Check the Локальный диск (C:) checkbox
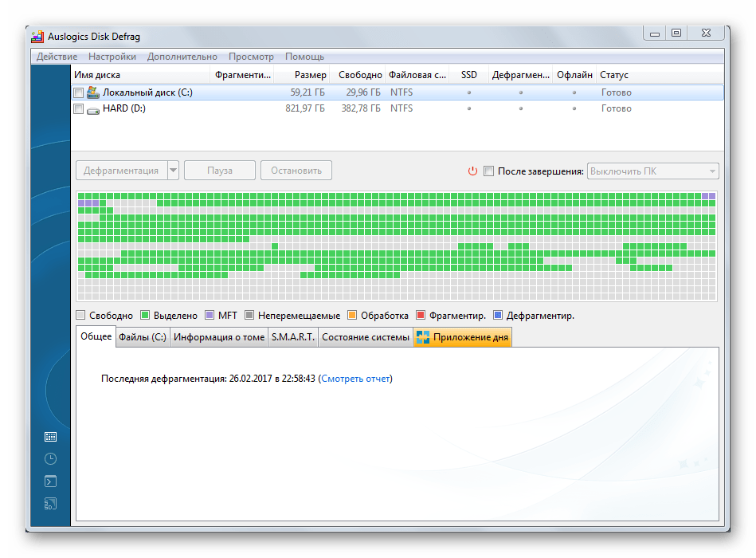The height and width of the screenshot is (558, 756). [x=79, y=92]
